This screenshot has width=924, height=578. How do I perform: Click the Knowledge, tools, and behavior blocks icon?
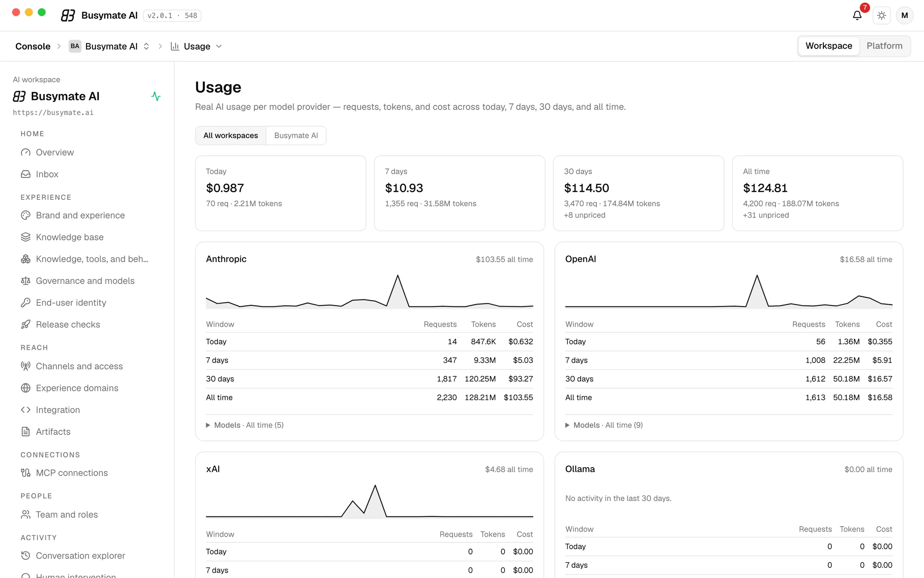(x=26, y=259)
